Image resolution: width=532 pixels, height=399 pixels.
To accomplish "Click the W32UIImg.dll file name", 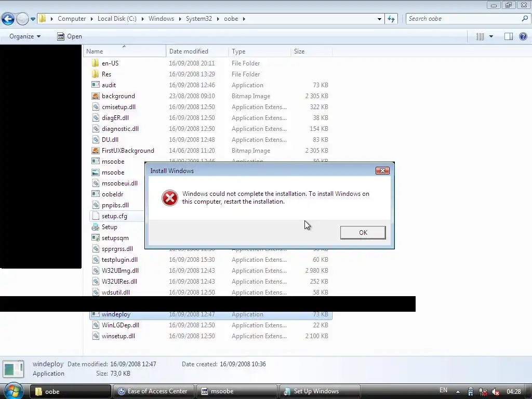I will click(x=120, y=270).
